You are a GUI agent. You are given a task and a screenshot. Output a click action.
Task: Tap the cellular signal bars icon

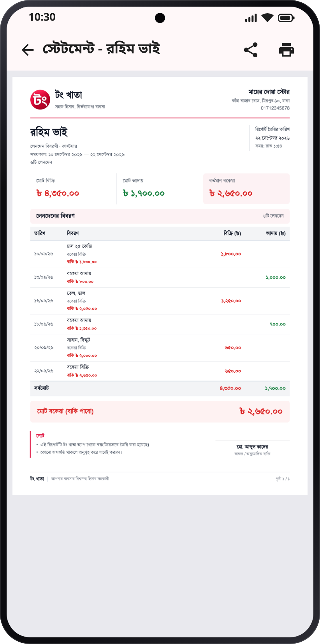(251, 18)
